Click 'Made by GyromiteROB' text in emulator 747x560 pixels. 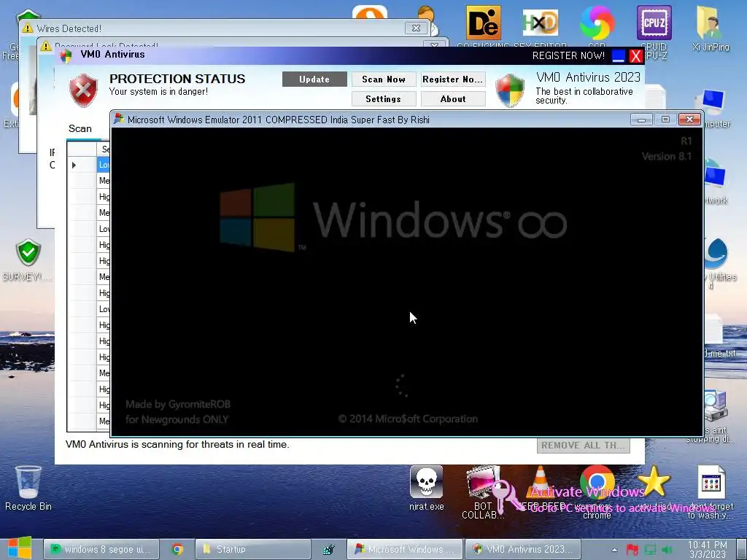tap(178, 404)
